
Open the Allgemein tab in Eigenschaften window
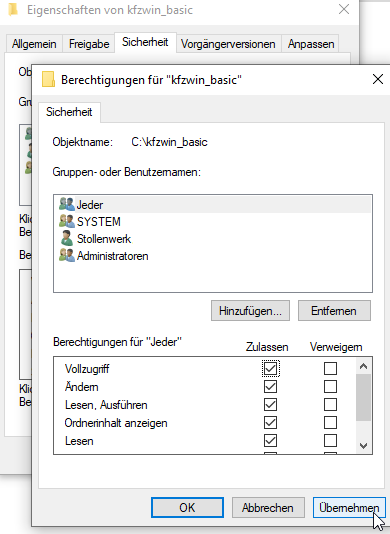34,44
